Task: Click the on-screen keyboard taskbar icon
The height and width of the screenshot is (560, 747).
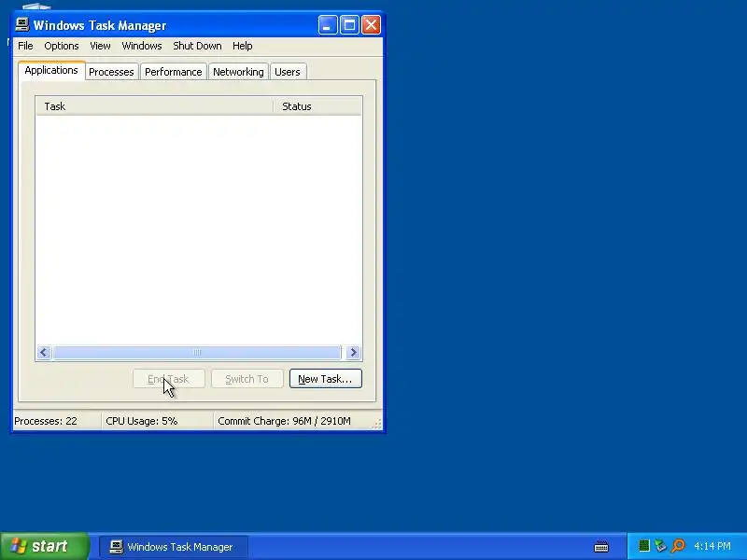Action: coord(601,546)
